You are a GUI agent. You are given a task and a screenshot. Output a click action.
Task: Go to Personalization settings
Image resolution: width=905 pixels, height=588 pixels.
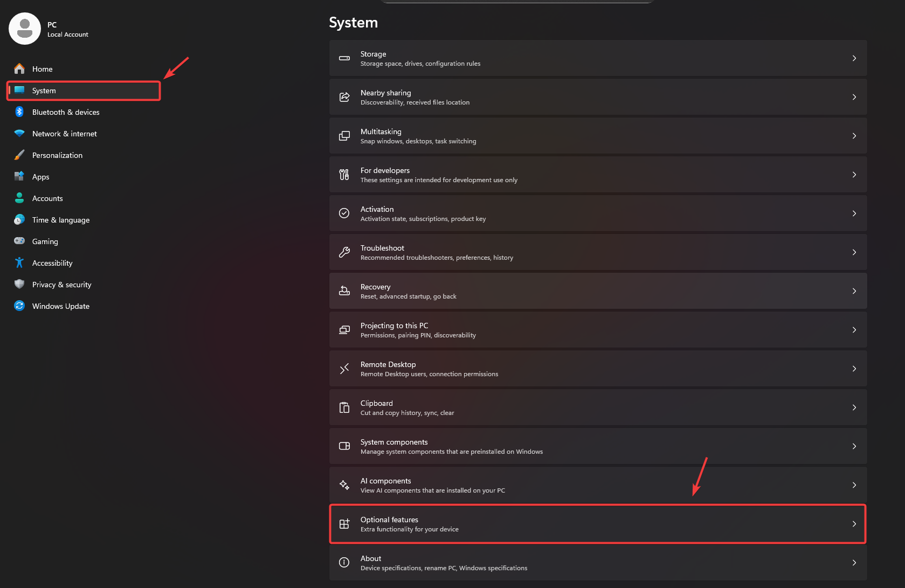click(57, 155)
